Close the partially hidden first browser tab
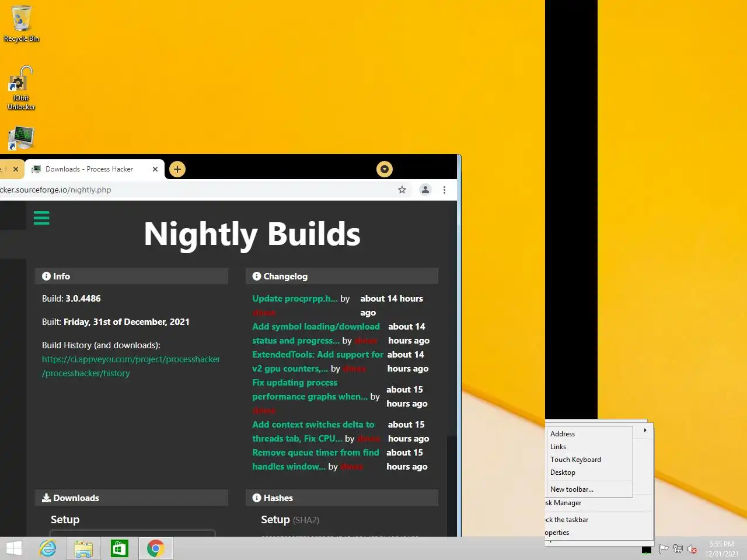This screenshot has width=747, height=560. pos(16,169)
